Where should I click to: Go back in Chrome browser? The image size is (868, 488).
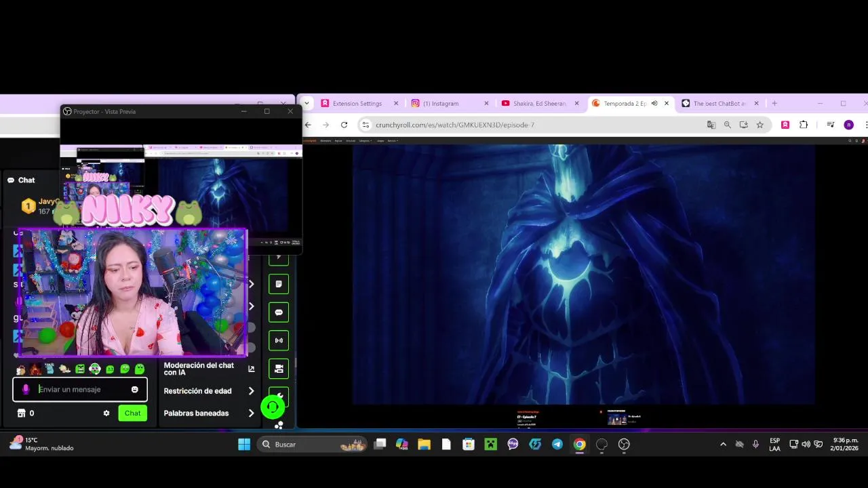[308, 125]
